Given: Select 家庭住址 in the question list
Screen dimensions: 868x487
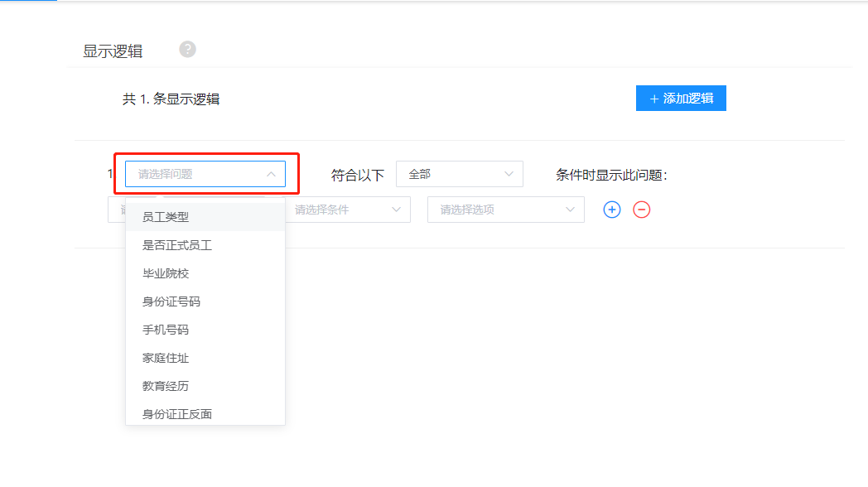Looking at the screenshot, I should (166, 358).
